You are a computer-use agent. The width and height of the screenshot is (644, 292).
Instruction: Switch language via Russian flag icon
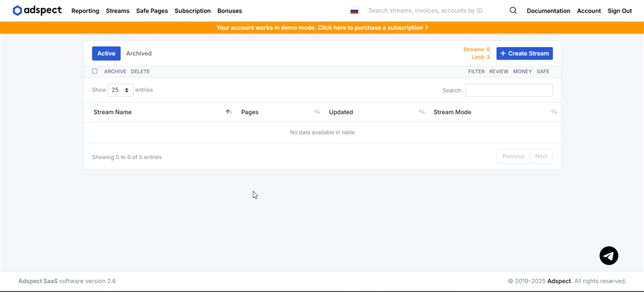click(x=354, y=11)
